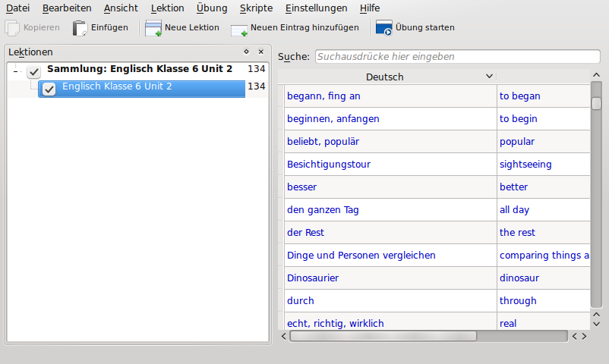This screenshot has height=364, width=609.
Task: Select the cell 'besser'
Action: point(390,187)
